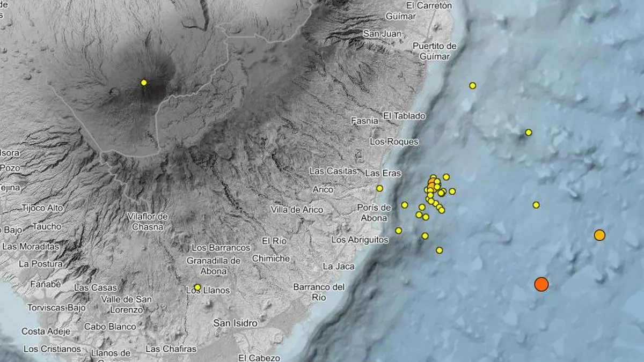Viewport: 644px width, 362px height.
Task: Select the orange earthquake marker far east at sea
Action: click(599, 235)
